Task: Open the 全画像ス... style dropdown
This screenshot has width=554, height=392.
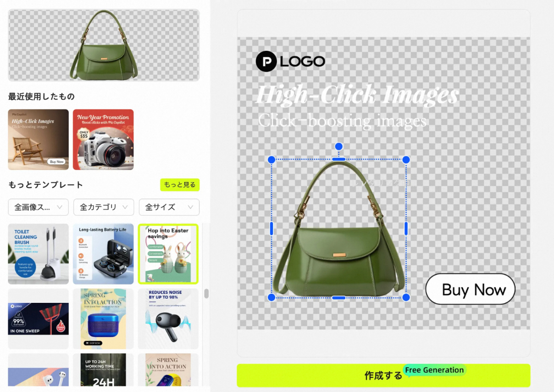Action: pos(38,207)
